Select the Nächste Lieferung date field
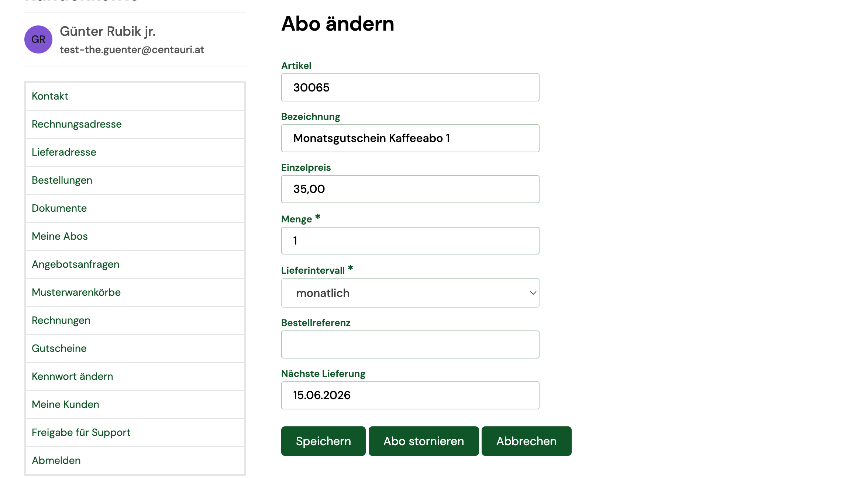 point(410,395)
